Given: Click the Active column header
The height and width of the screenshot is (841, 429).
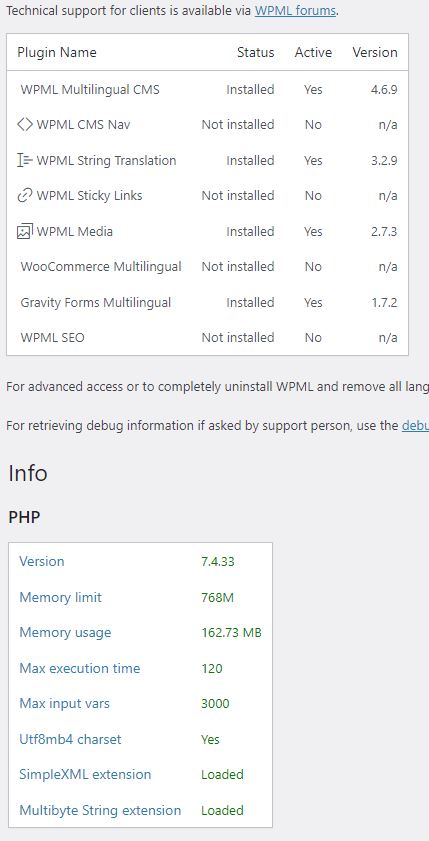Looking at the screenshot, I should [x=313, y=53].
